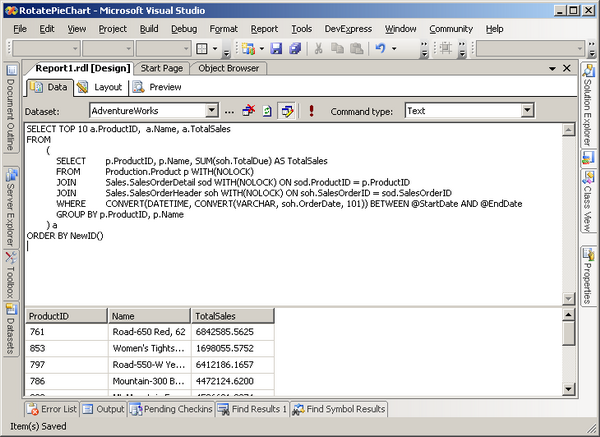Viewport: 600px width, 437px height.
Task: Open the Add New Item dropdown arrow
Action: pyautogui.click(x=262, y=49)
